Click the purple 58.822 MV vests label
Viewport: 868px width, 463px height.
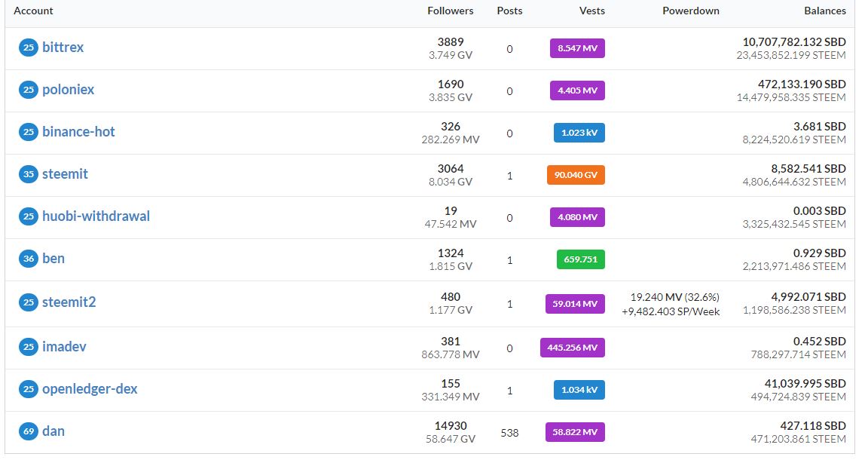click(x=575, y=432)
